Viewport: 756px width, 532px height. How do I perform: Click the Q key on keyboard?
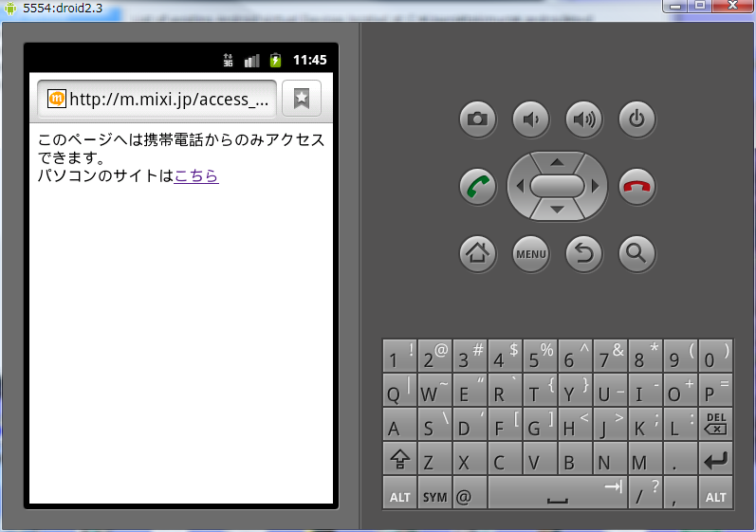coord(399,390)
